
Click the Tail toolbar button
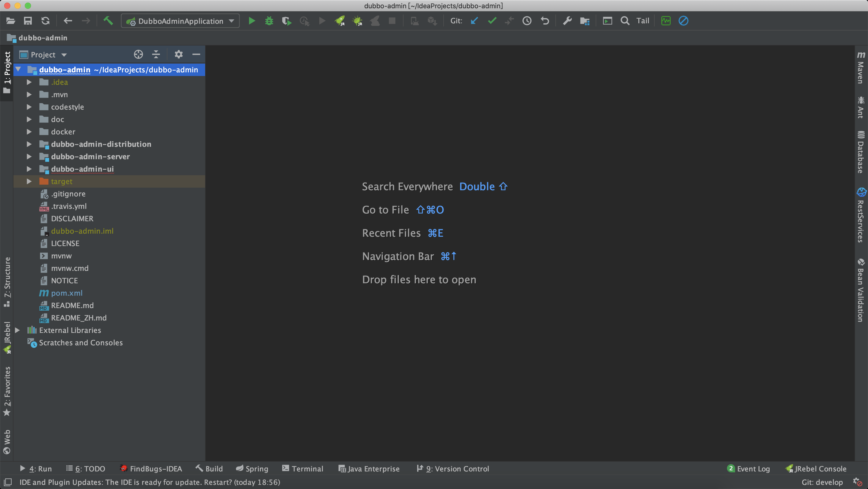click(x=642, y=21)
